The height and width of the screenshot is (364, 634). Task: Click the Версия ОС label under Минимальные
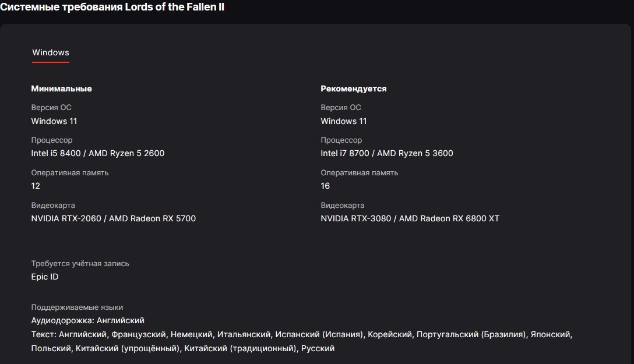(51, 108)
